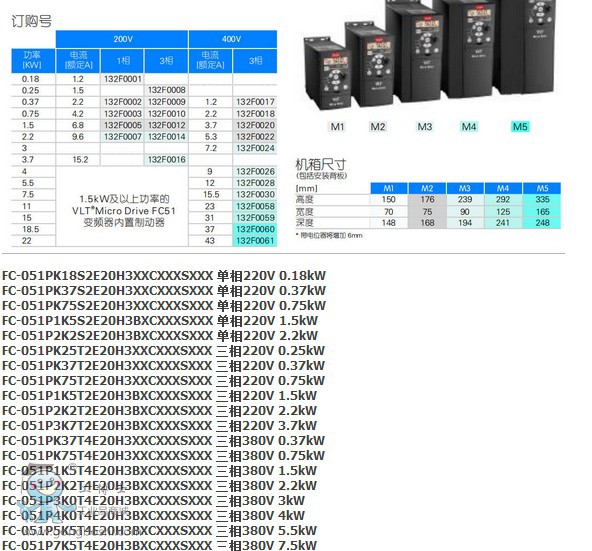
Task: Select the 功率 [KW] column header
Action: [x=33, y=60]
